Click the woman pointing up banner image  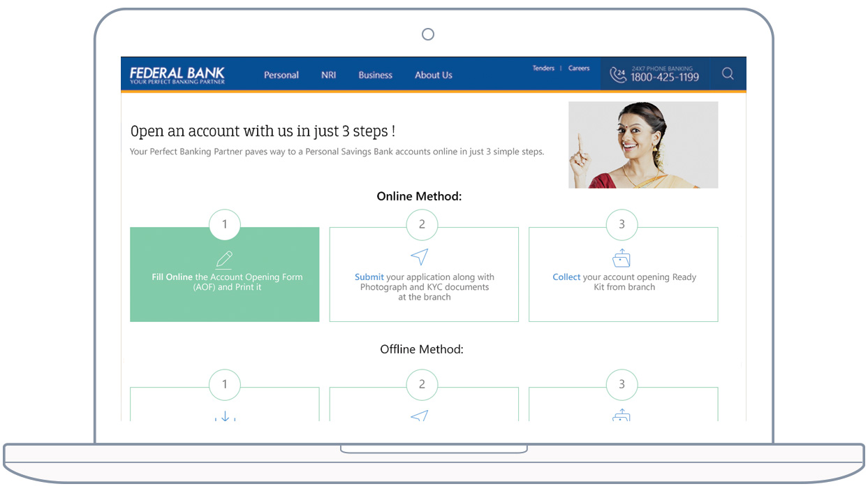pyautogui.click(x=642, y=145)
